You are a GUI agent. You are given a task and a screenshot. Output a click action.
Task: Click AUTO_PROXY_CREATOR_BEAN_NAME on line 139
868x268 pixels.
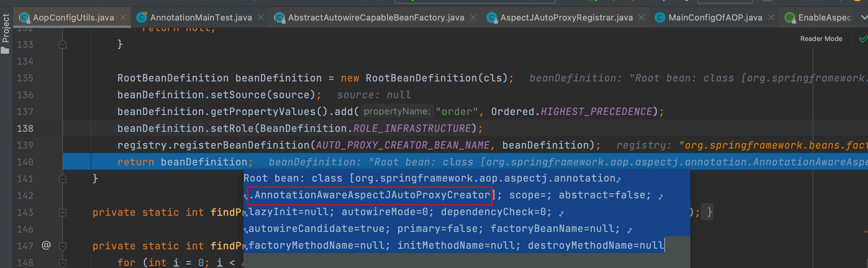pos(403,145)
